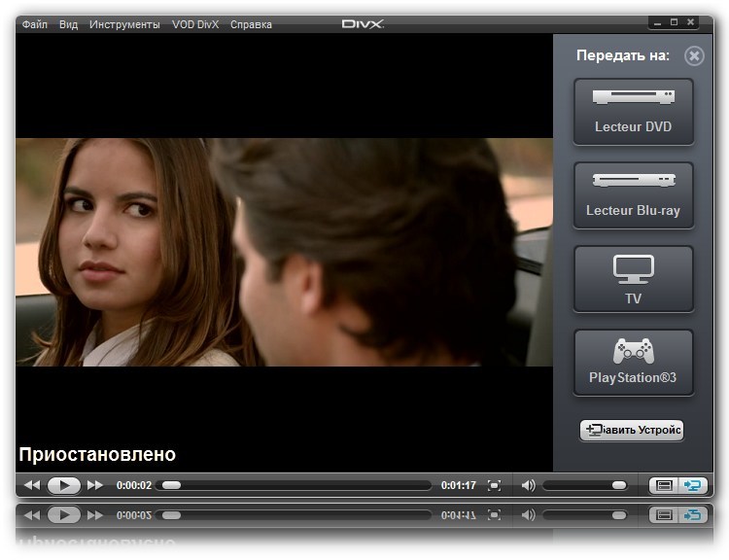Select Lecteur Blu-ray device
Screen dimensions: 729x560
point(633,195)
